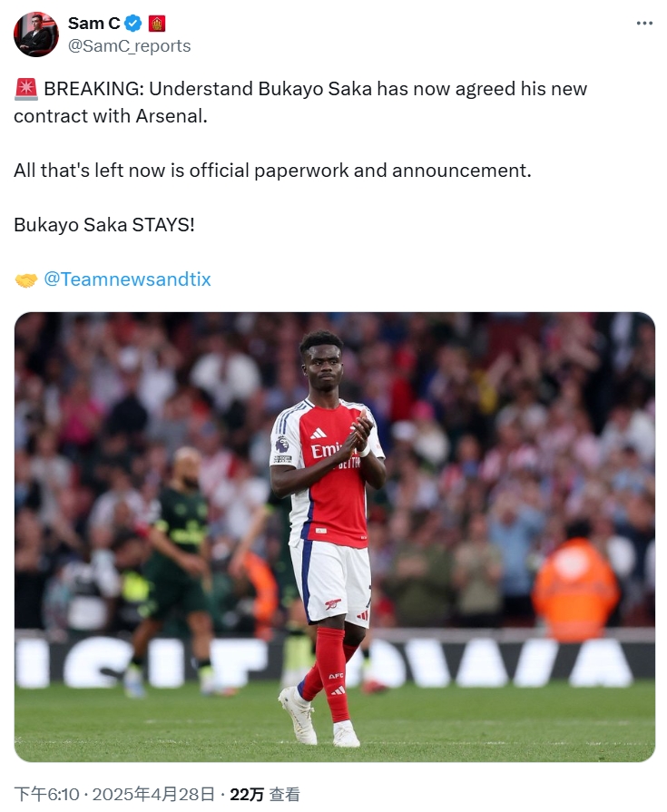Click the red siren emoji before BREAKING
This screenshot has width=667, height=812.
pyautogui.click(x=26, y=89)
